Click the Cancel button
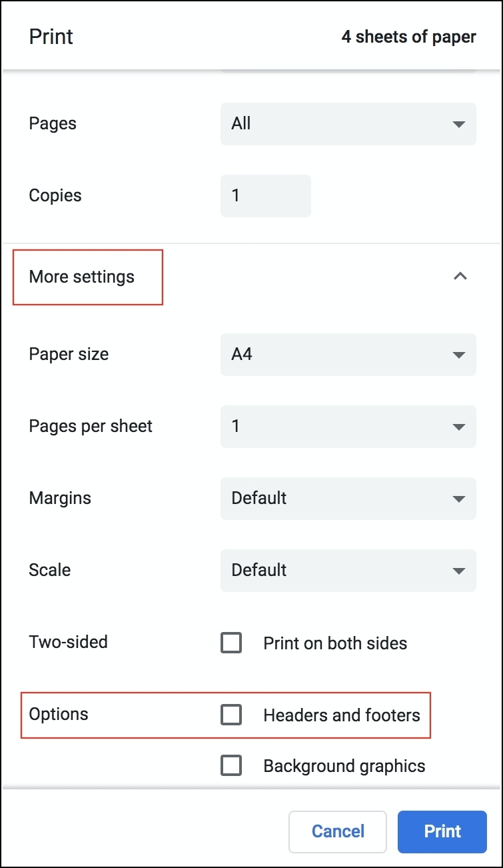The width and height of the screenshot is (503, 868). [338, 831]
